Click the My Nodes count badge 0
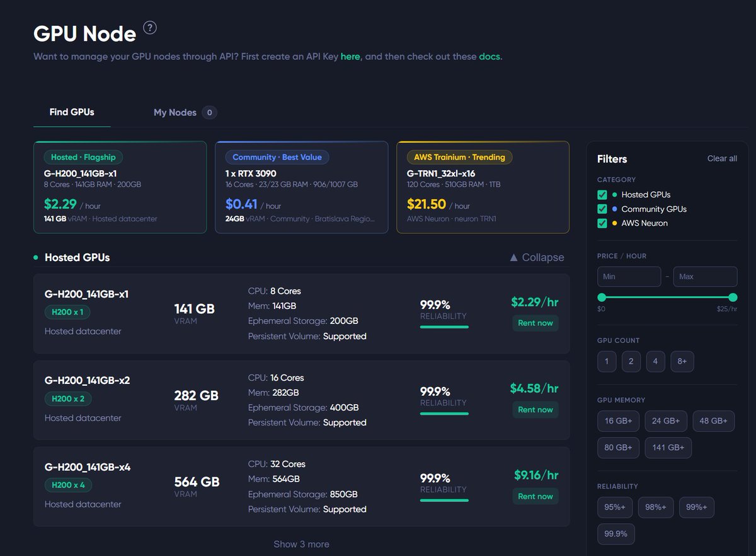Screen dimensions: 756x556 click(x=210, y=113)
